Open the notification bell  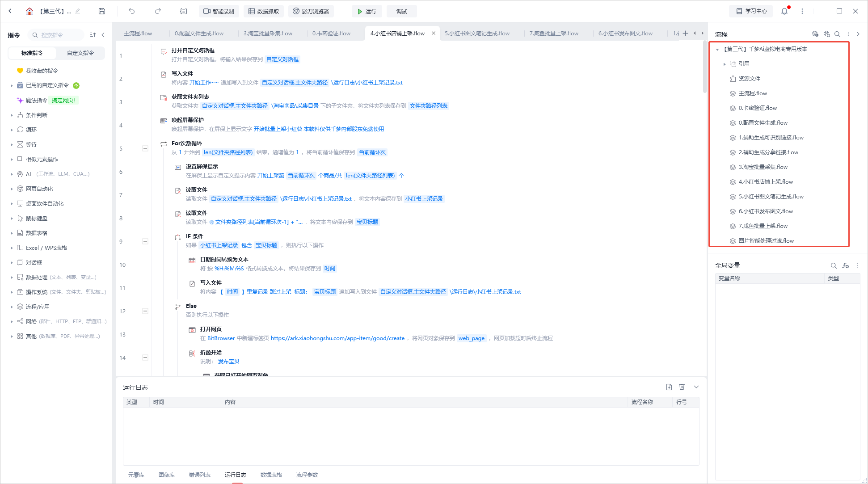[784, 11]
